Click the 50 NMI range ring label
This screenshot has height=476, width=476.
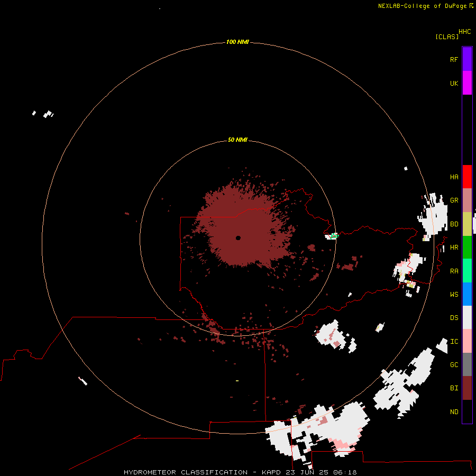pos(237,140)
